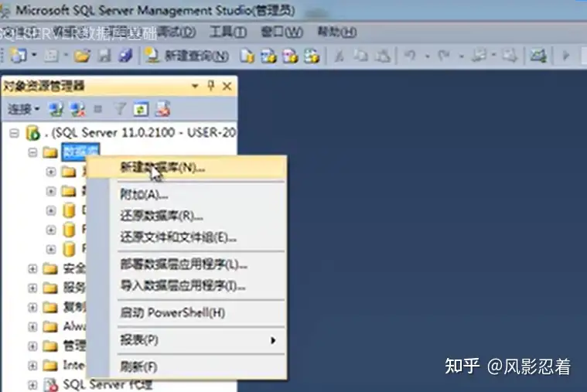Choose 导入数据层应用程序(I)... menu entry
Screen dimensions: 587x392
(x=187, y=286)
